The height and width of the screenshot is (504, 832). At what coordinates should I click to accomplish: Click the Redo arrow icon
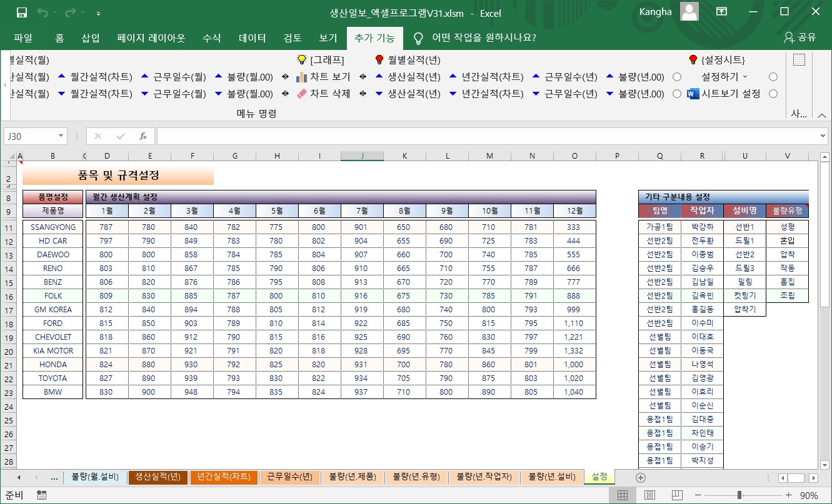tap(71, 12)
